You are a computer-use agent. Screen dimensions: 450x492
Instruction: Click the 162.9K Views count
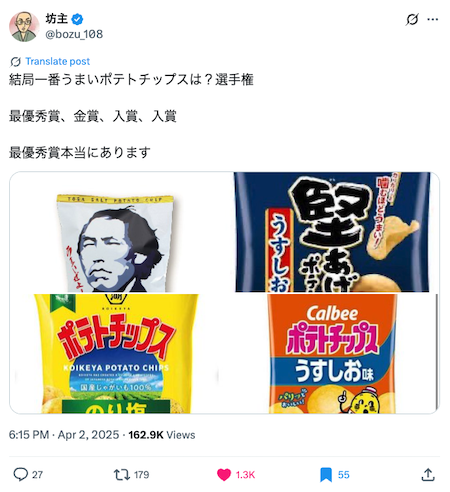162,435
